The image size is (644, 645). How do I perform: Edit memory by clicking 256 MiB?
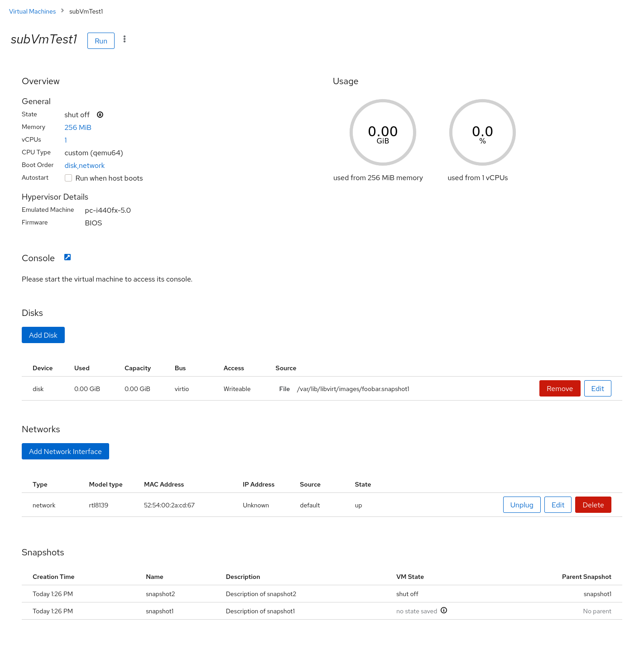pyautogui.click(x=77, y=127)
